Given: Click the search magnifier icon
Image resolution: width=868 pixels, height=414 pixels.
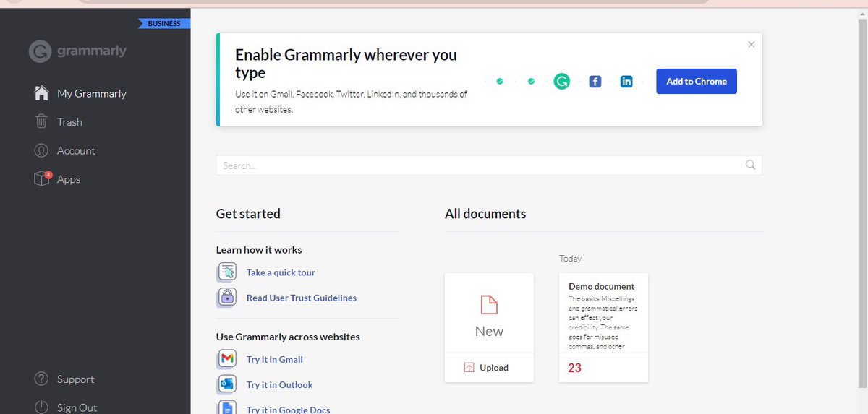Looking at the screenshot, I should [751, 165].
